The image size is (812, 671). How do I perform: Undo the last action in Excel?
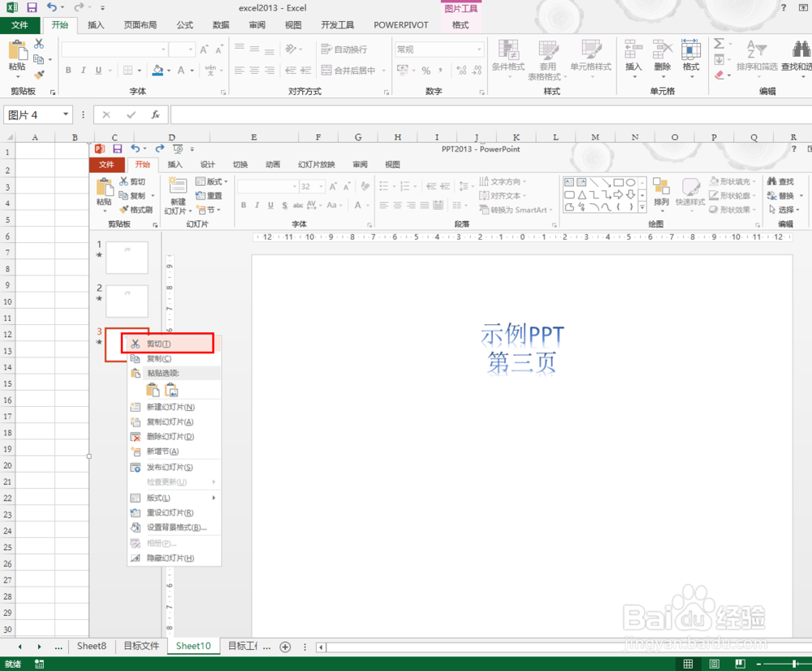[52, 8]
